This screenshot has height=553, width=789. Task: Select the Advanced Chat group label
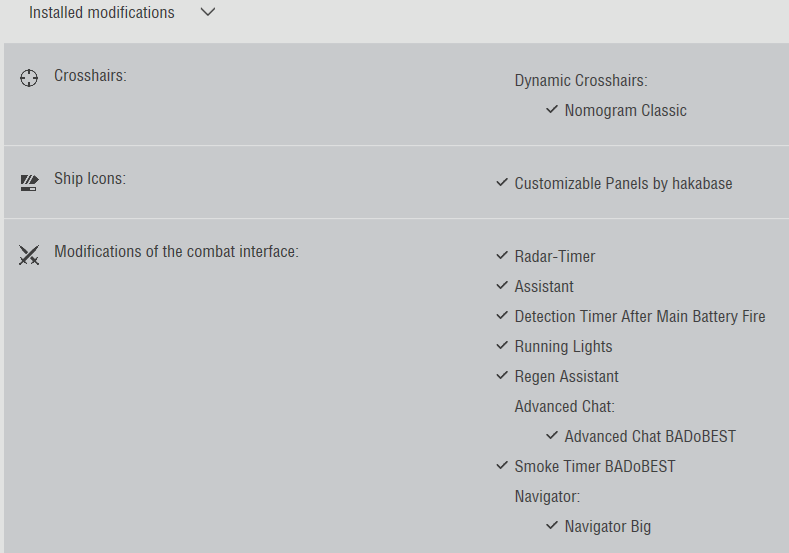[564, 407]
